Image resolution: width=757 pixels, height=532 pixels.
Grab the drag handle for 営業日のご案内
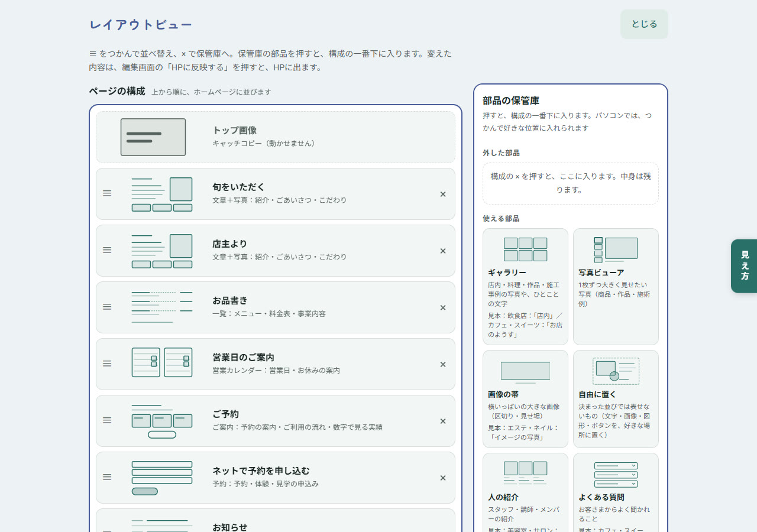coord(107,364)
